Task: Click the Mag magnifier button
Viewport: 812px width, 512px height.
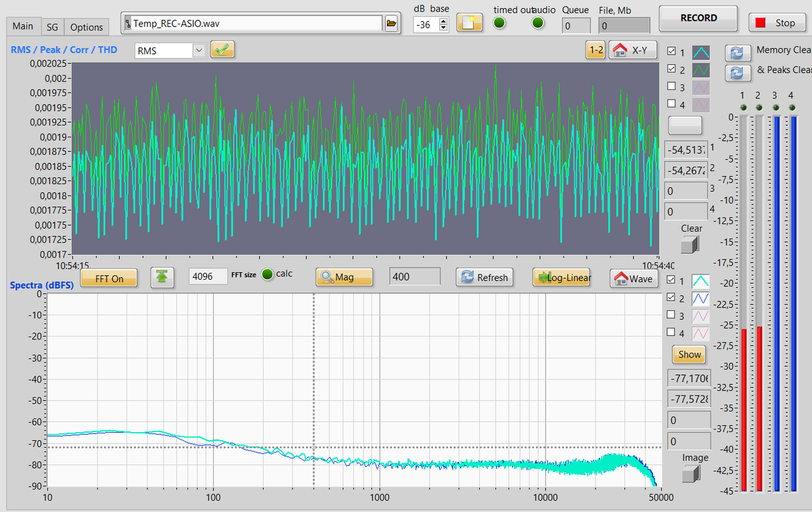Action: click(x=344, y=277)
